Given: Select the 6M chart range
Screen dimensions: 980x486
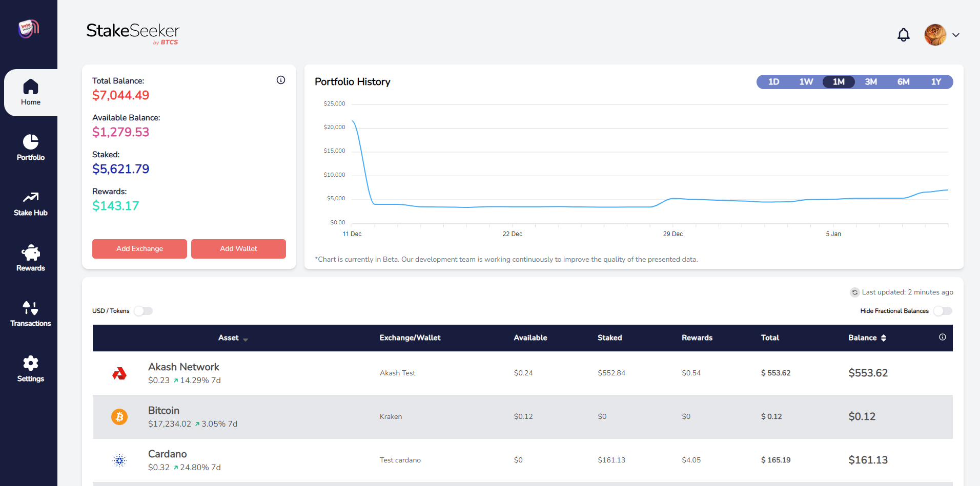Looking at the screenshot, I should pyautogui.click(x=904, y=82).
